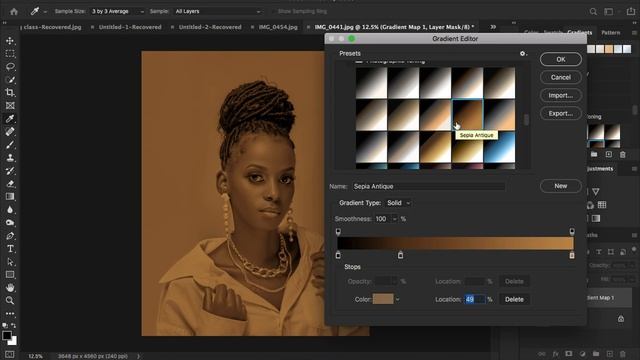
Task: Show more document tabs chevron
Action: [493, 27]
